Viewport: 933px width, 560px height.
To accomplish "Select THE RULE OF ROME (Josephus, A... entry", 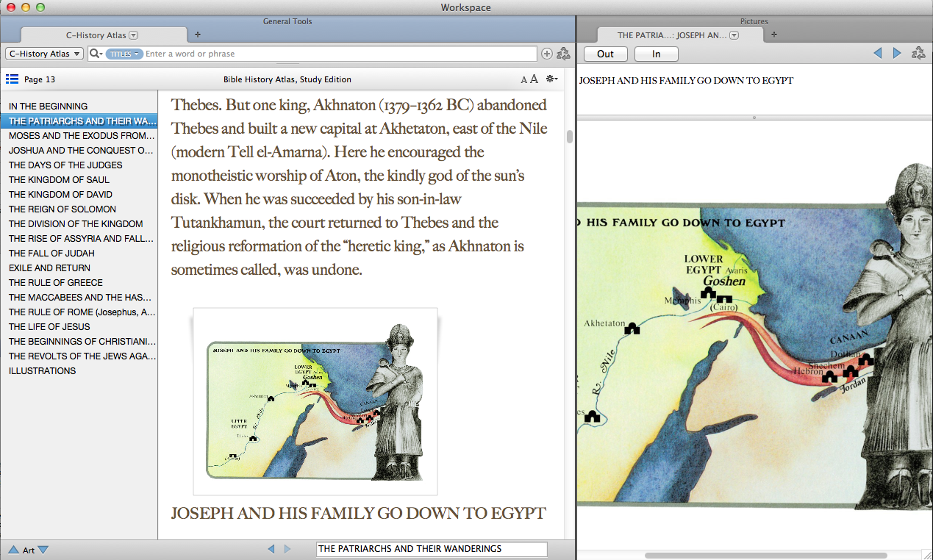I will click(x=79, y=312).
